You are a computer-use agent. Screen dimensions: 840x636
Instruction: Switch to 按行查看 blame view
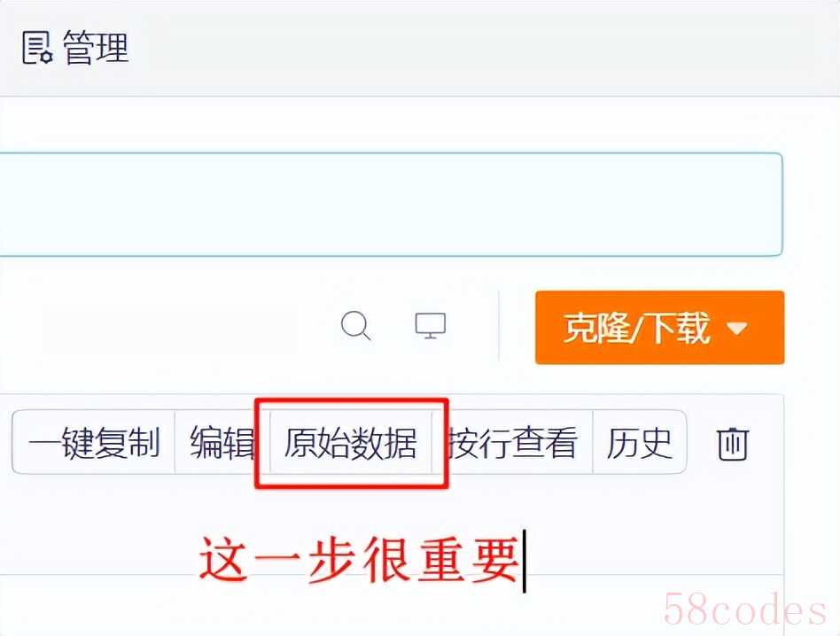coord(513,442)
